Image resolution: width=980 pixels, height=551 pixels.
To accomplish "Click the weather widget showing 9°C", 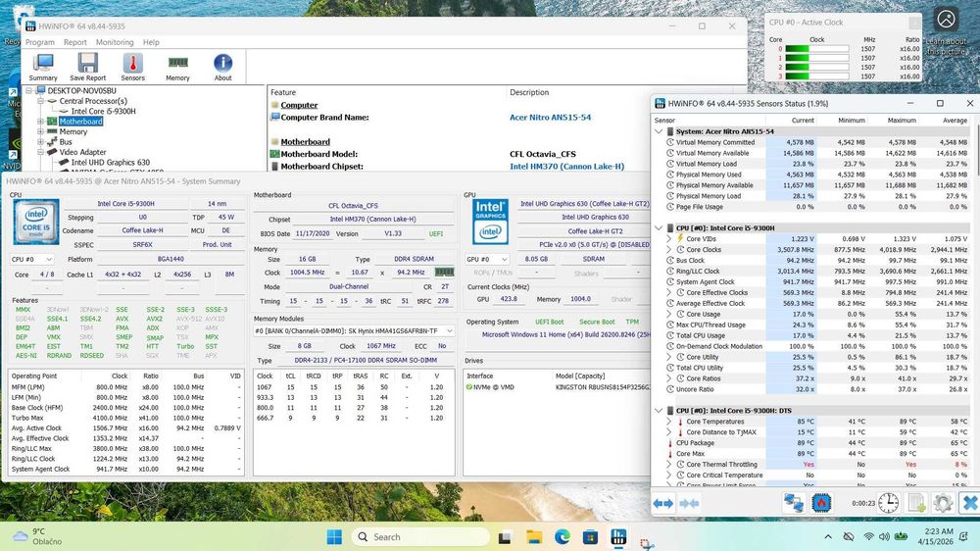I will click(x=37, y=536).
